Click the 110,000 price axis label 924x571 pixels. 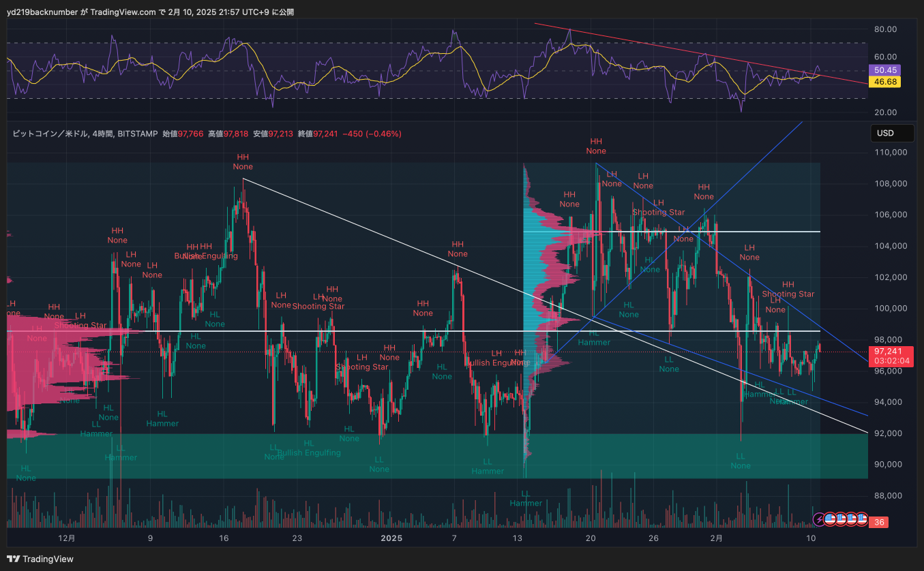point(890,152)
